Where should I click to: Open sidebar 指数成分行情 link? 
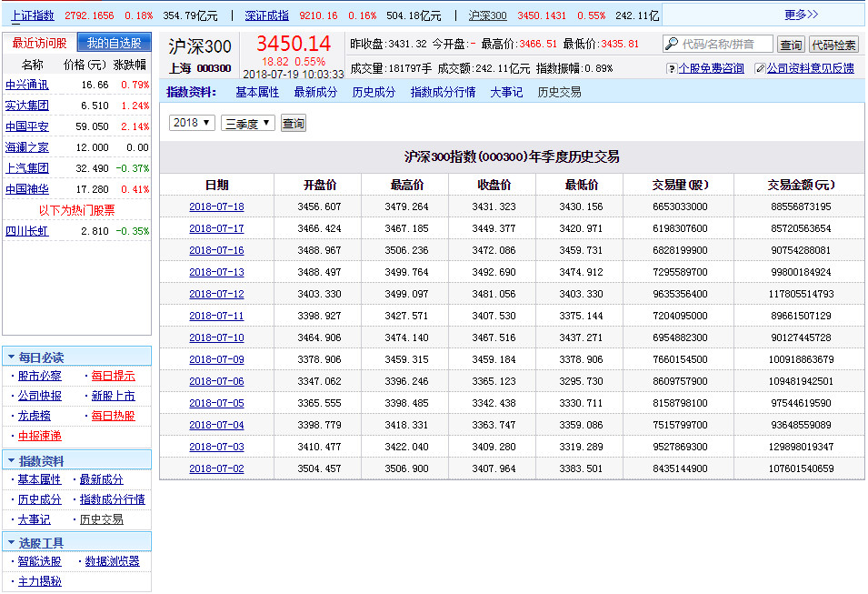[x=113, y=499]
